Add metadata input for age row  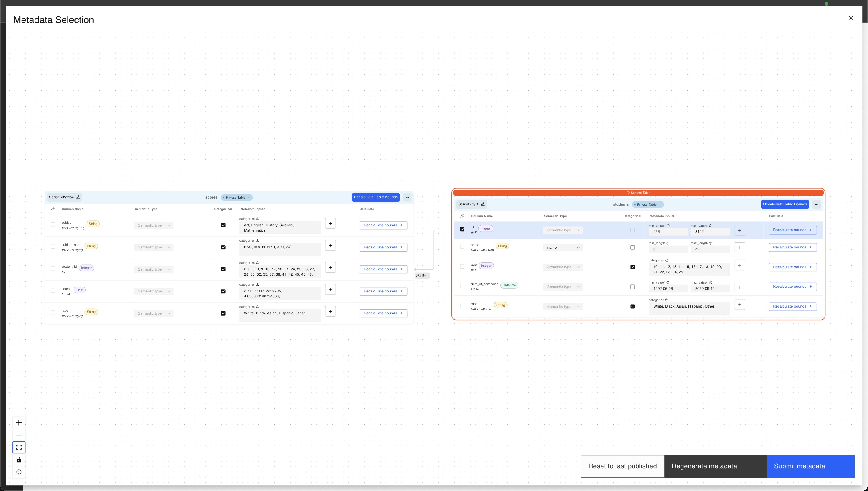740,265
